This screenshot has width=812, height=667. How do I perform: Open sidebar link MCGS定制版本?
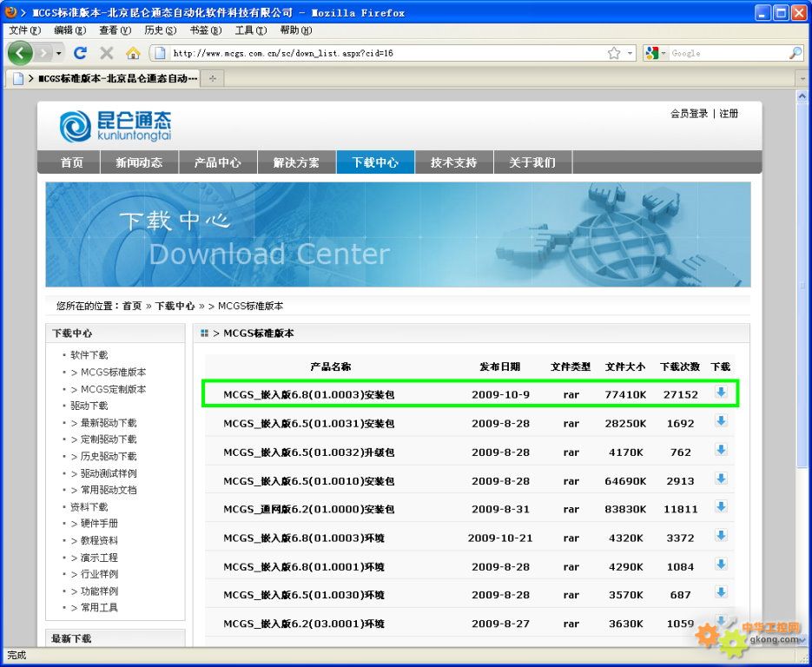click(x=114, y=389)
